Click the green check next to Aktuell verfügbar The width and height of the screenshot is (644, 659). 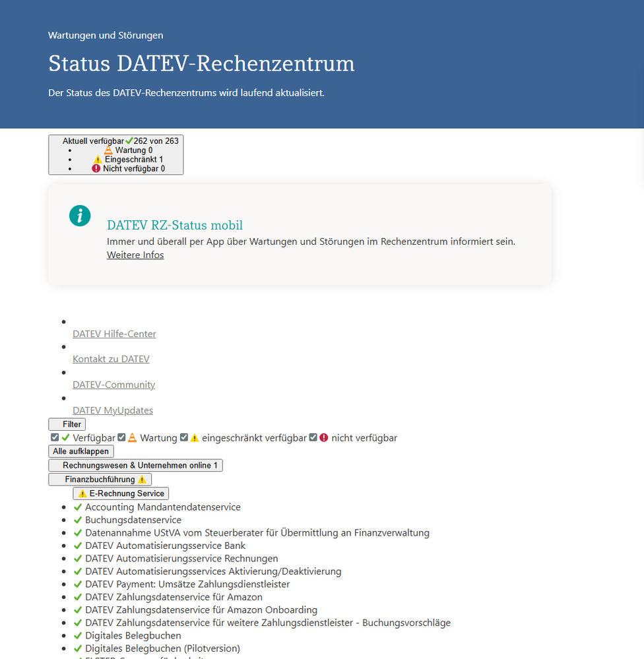pos(129,141)
